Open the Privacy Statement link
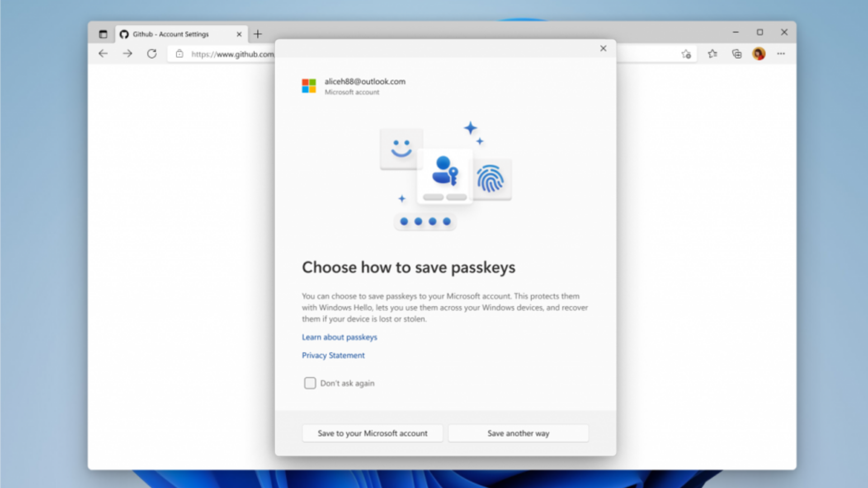This screenshot has height=488, width=868. click(x=333, y=355)
